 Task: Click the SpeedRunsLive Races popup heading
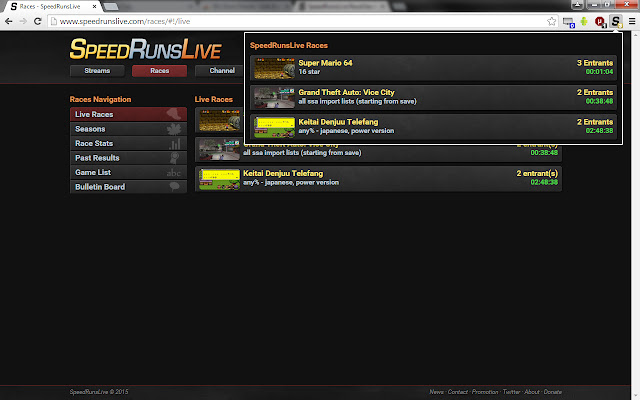[289, 45]
